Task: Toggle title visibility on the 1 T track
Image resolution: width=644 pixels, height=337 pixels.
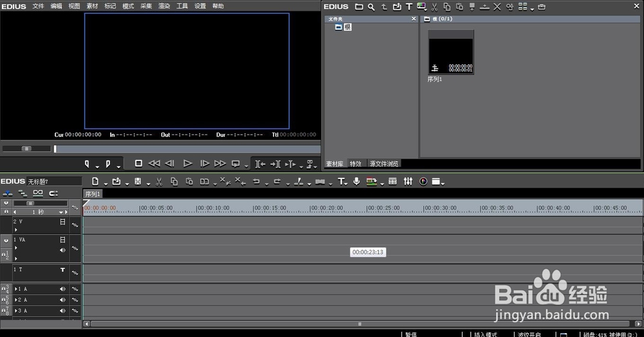Action: click(62, 270)
